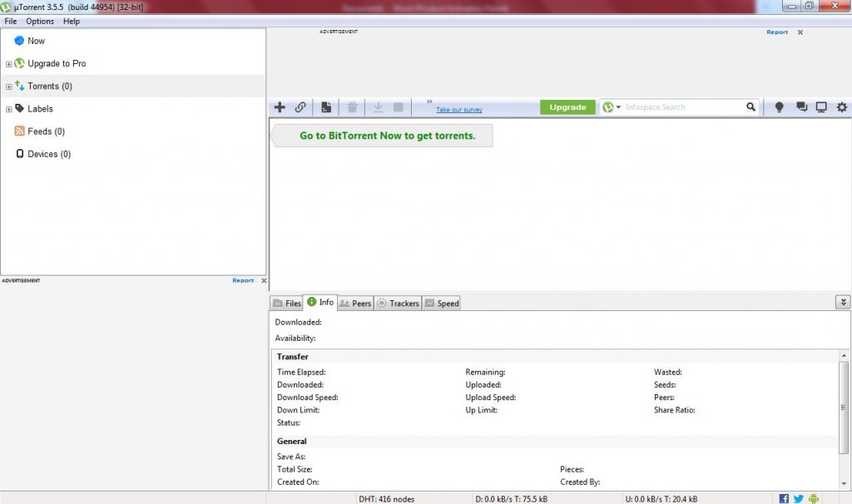Click the lightbulb icon in the toolbar
The height and width of the screenshot is (504, 852).
click(x=780, y=107)
